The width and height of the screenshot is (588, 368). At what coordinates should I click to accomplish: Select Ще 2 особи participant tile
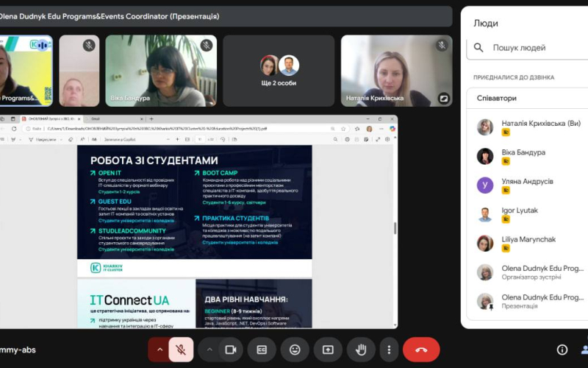click(279, 71)
